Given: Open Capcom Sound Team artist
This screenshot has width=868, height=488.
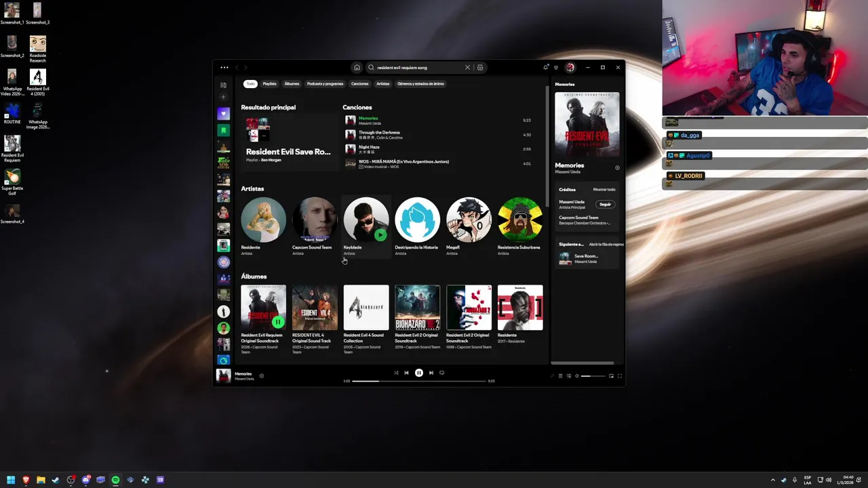Looking at the screenshot, I should [x=315, y=226].
